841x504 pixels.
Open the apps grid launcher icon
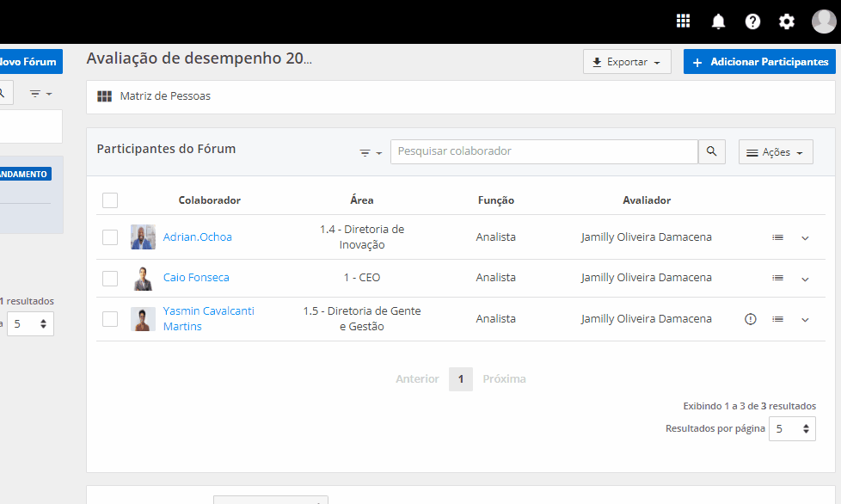point(684,22)
